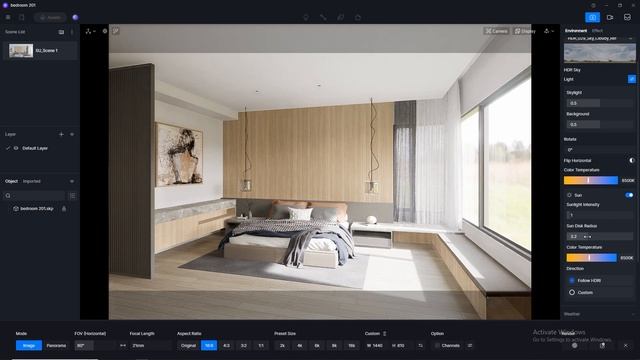Select the path tool icon
The height and width of the screenshot is (360, 640).
click(x=323, y=17)
